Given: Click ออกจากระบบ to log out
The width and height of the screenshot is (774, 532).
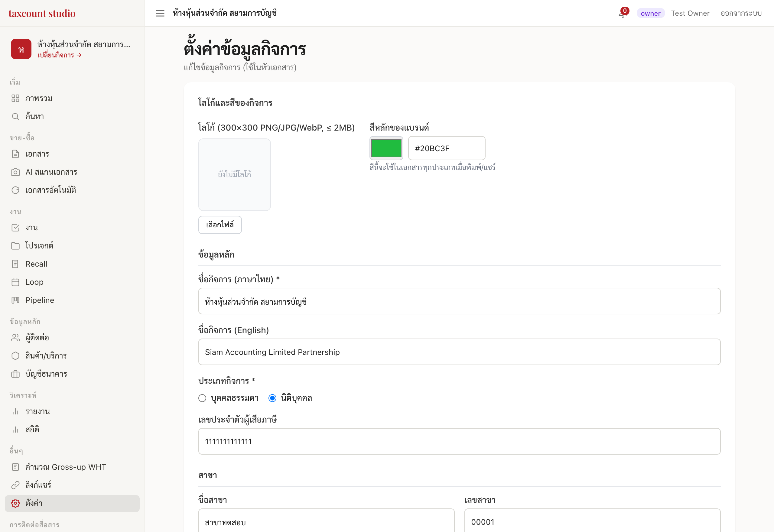Looking at the screenshot, I should tap(741, 13).
